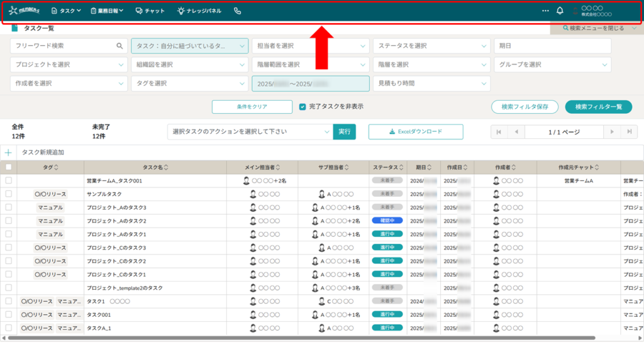Tick the checkbox for サンプルタスク row

[8, 194]
